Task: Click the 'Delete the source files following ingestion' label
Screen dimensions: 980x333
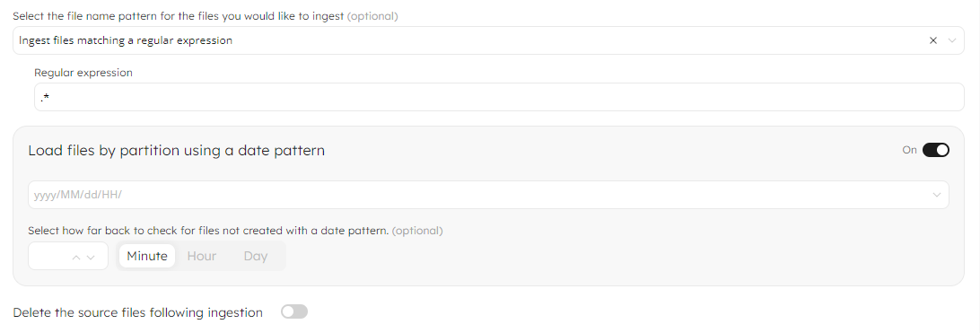Action: (137, 312)
